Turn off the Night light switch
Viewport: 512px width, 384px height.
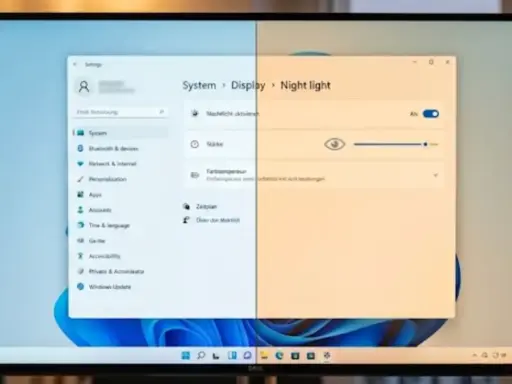[x=431, y=114]
